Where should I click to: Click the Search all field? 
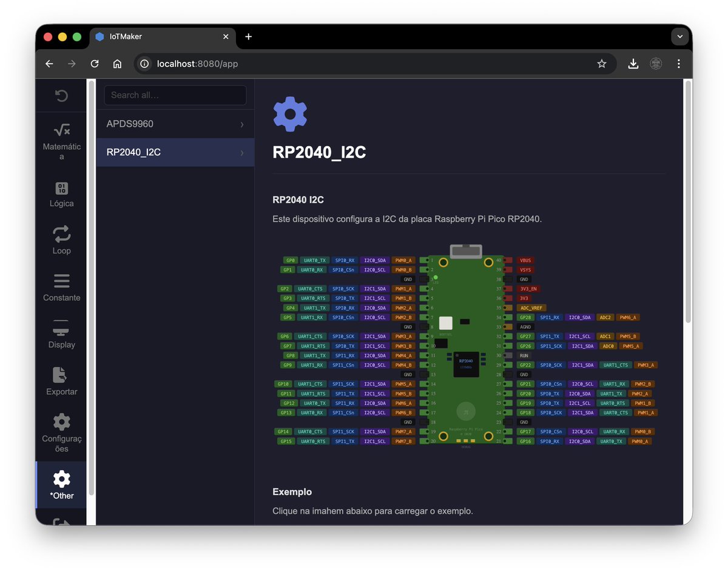[x=175, y=95]
